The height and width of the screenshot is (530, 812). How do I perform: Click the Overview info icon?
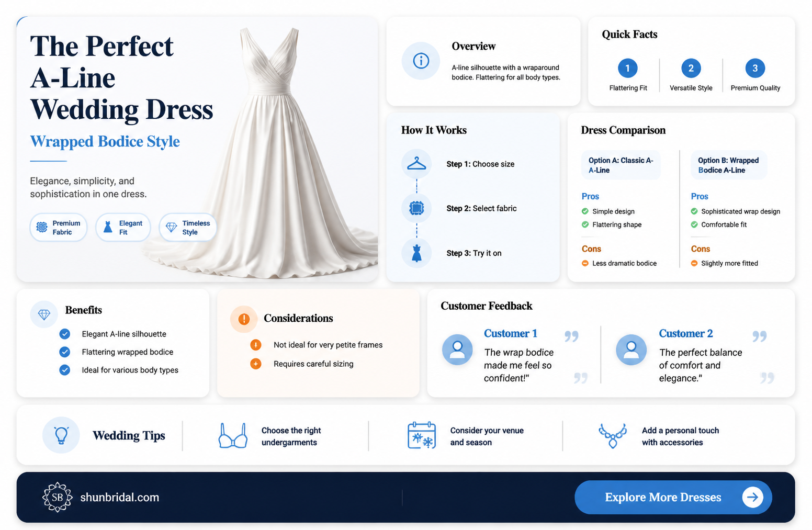point(421,61)
